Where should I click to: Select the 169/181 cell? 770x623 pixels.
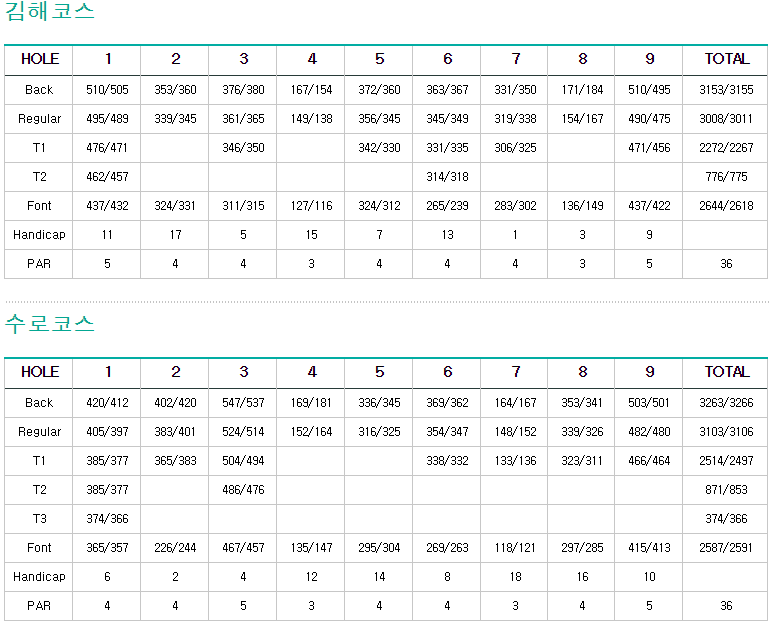(x=311, y=403)
